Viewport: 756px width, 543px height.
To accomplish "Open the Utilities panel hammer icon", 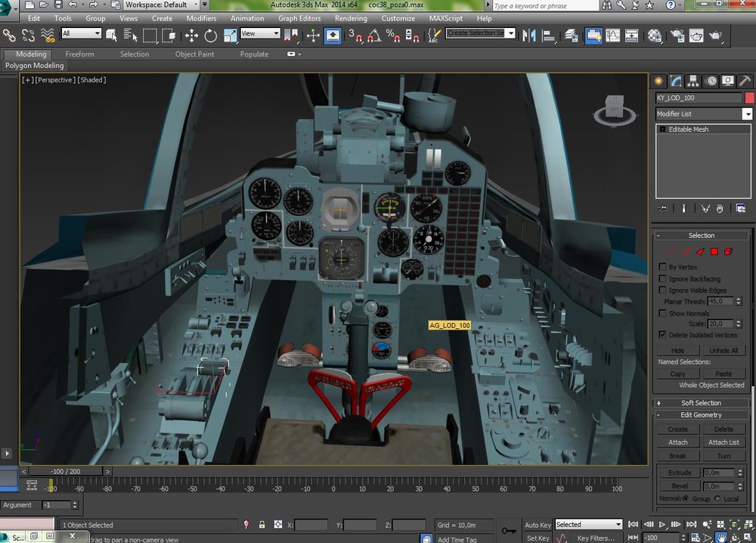I will click(x=745, y=81).
